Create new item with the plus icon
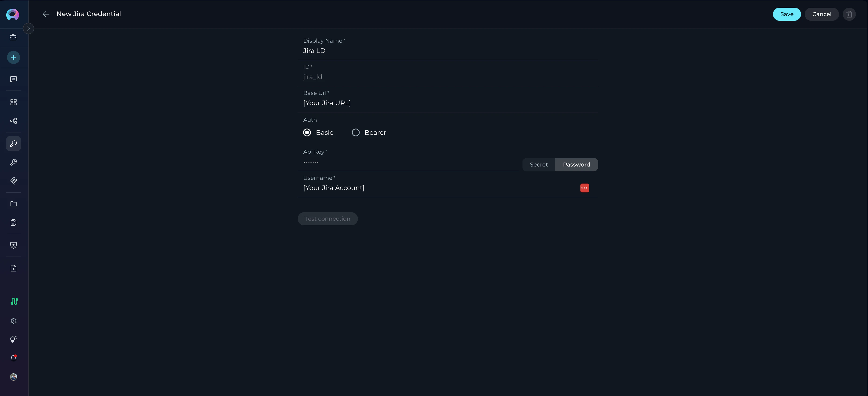868x396 pixels. [x=14, y=57]
